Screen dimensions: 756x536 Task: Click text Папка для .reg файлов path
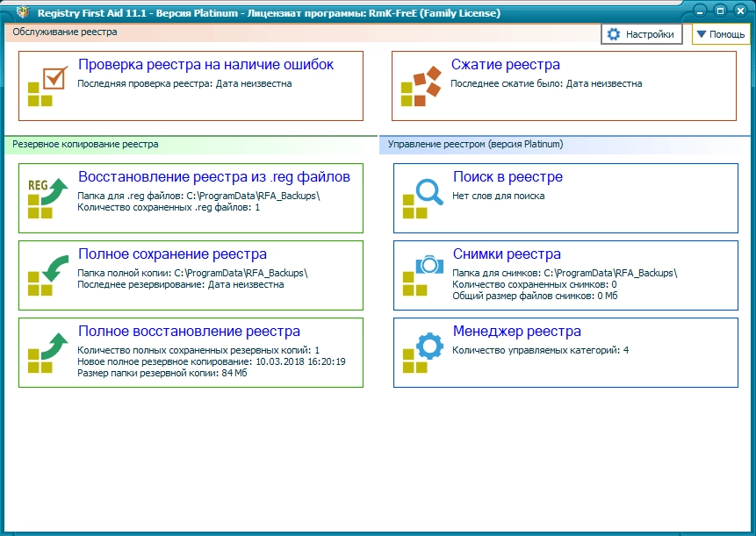click(198, 196)
